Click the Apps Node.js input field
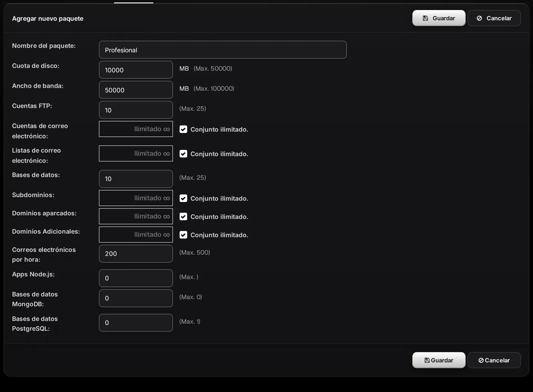 [x=136, y=278]
